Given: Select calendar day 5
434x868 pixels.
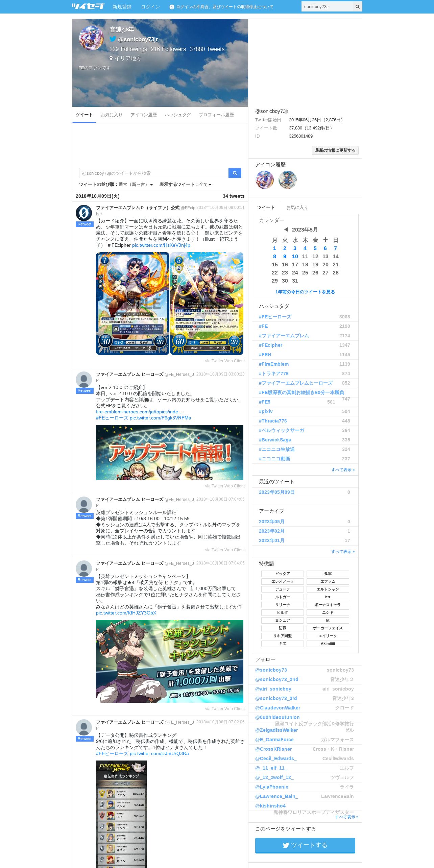Looking at the screenshot, I should (x=315, y=248).
